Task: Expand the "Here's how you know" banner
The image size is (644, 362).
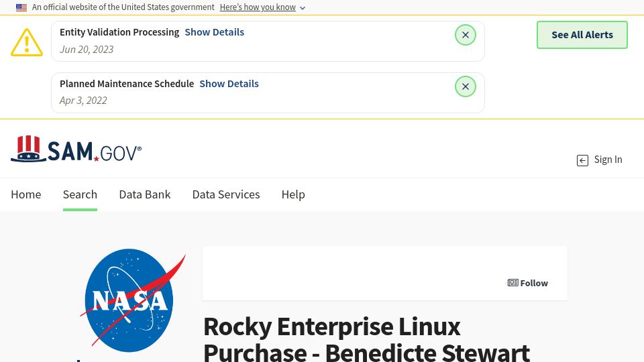Action: tap(258, 7)
